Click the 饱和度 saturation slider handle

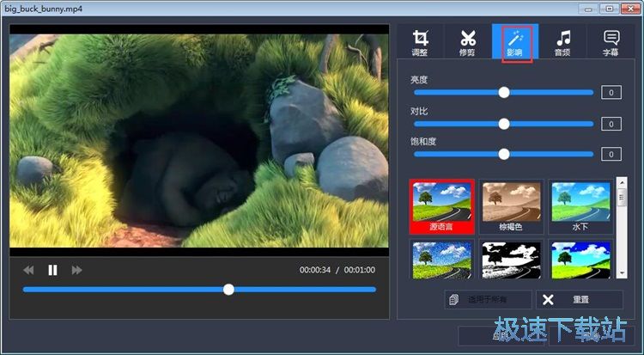504,154
